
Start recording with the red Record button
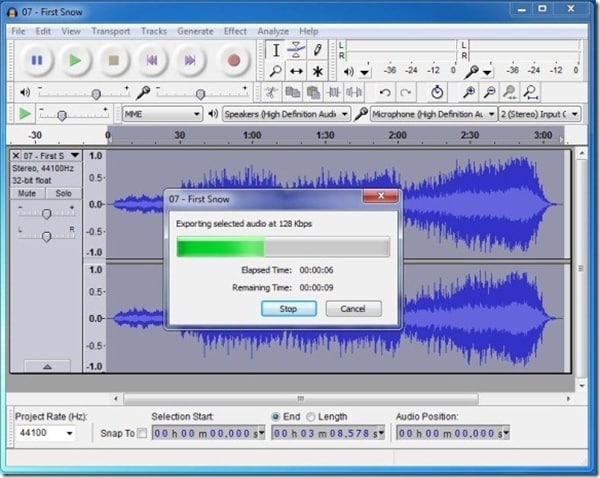[x=233, y=60]
